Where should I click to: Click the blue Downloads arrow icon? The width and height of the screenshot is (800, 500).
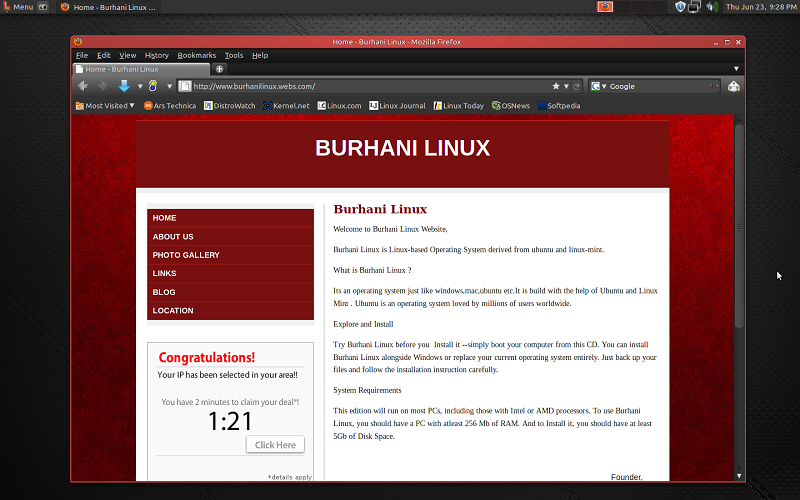(x=124, y=86)
